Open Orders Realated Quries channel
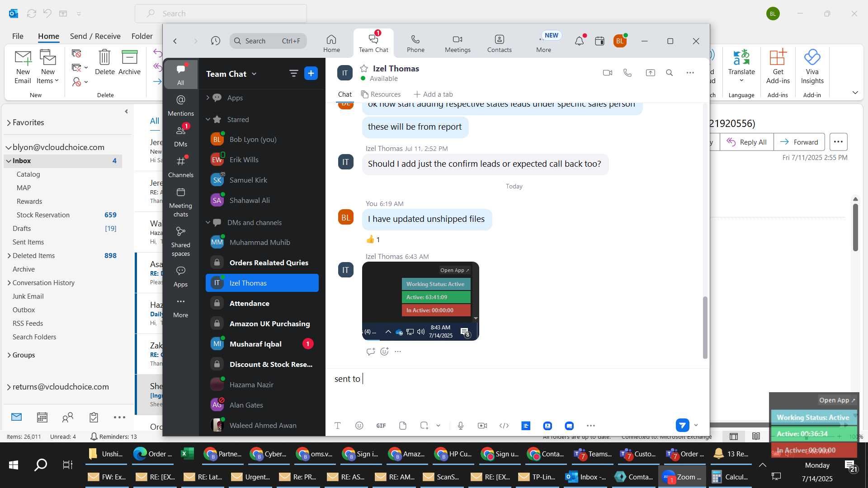Image resolution: width=868 pixels, height=488 pixels. point(262,263)
